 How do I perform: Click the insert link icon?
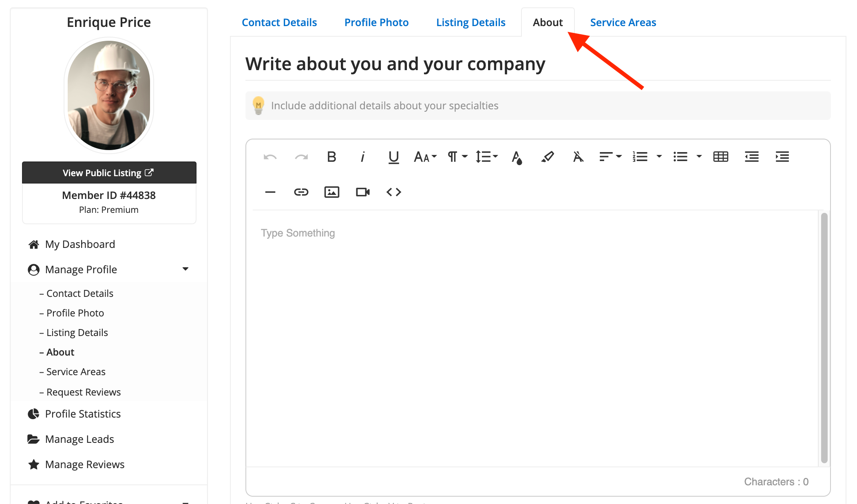[301, 192]
